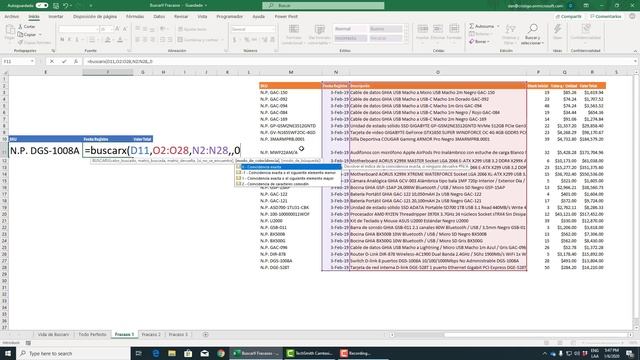This screenshot has height=360, width=640.
Task: Select '2 - Coincidencia de caracteres comodín' option
Action: click(x=288, y=184)
